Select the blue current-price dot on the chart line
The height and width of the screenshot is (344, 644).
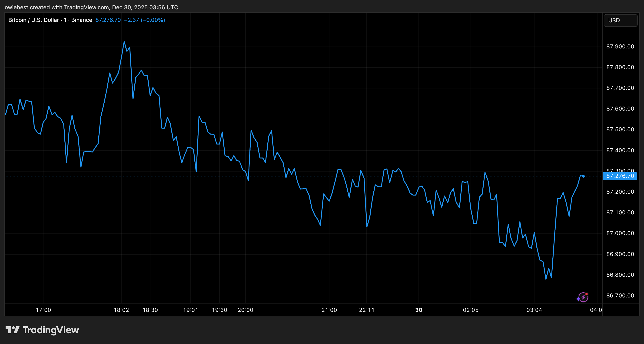(583, 176)
